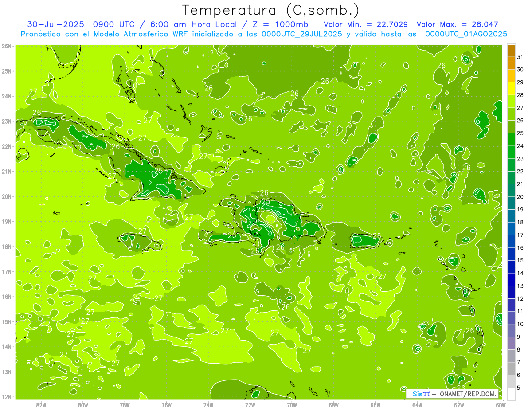532x411 pixels.
Task: Click the date '30-Jul-2025' in the header
Action: (x=55, y=24)
